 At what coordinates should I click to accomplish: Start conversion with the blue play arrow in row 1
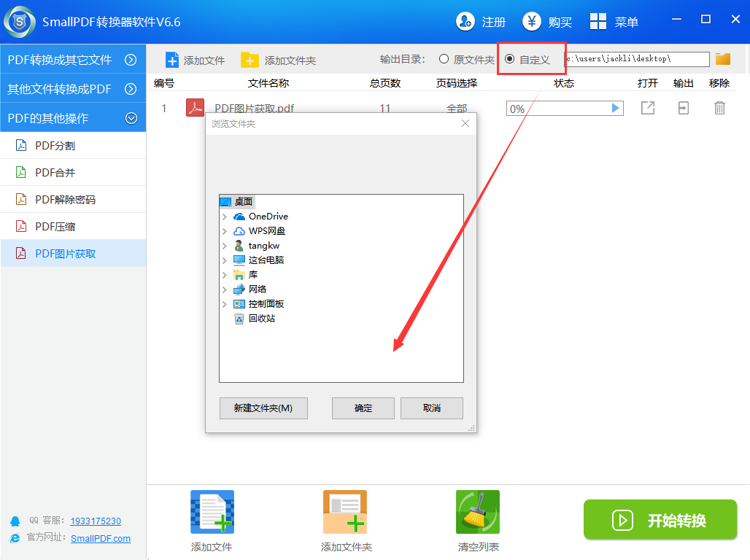(x=616, y=108)
